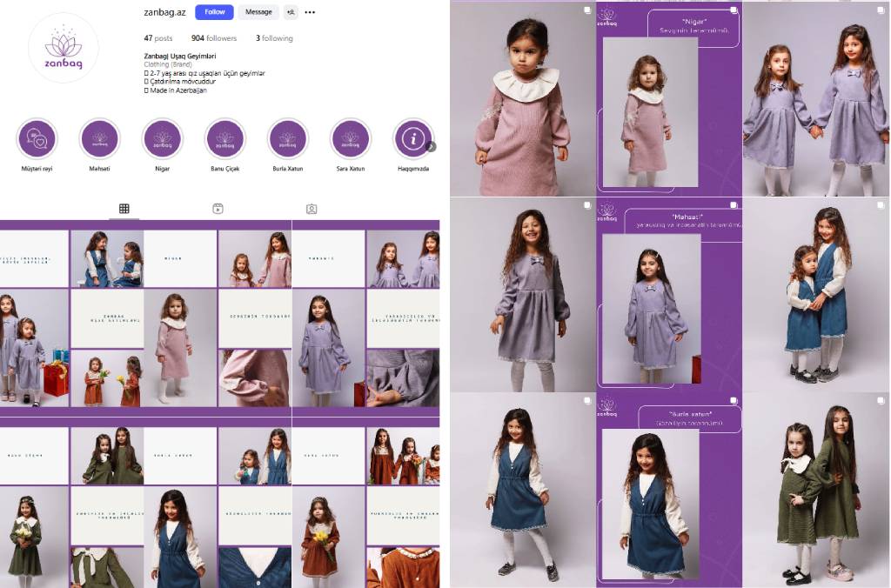Follow the zanbag.az account
891x588 pixels.
coord(214,12)
